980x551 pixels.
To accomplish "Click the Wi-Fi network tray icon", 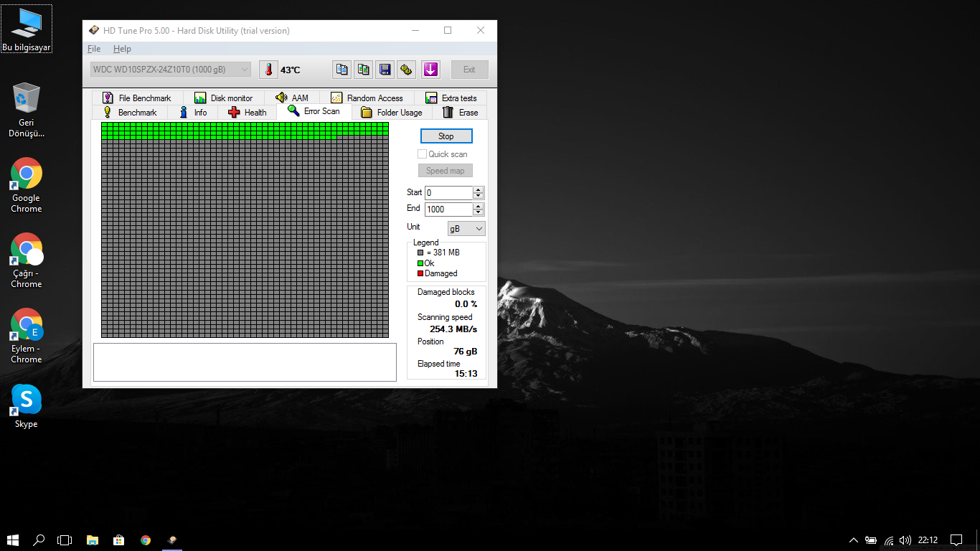I will [x=889, y=540].
